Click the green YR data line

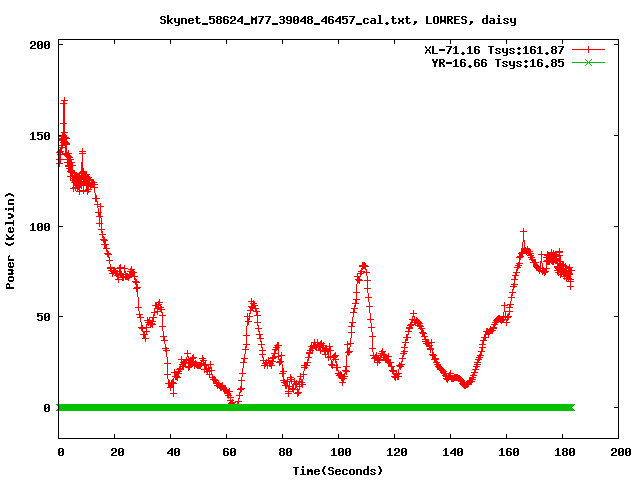click(x=316, y=407)
